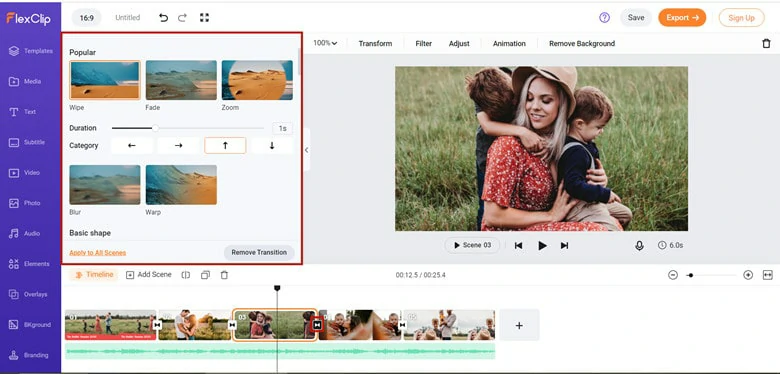Select the Warp transition thumbnail
This screenshot has width=780, height=374.
tap(181, 185)
